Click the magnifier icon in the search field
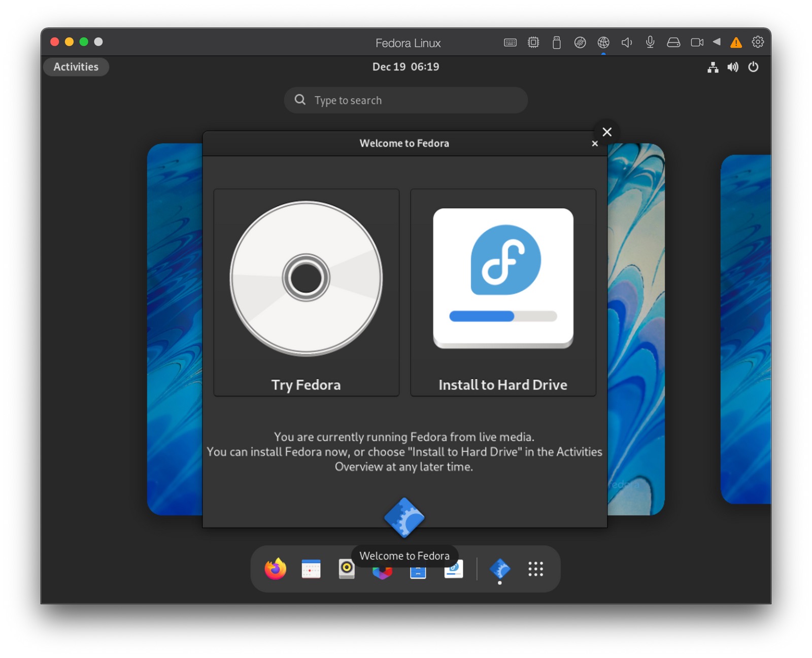 [x=300, y=100]
